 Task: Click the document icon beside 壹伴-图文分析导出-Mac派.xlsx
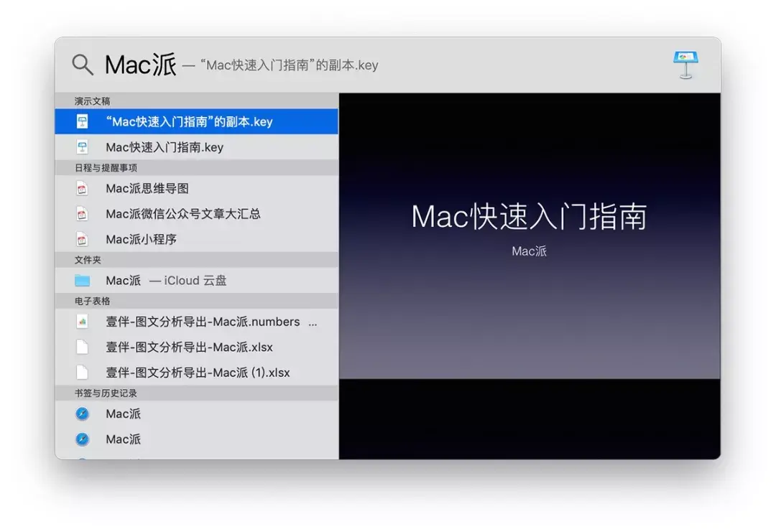pos(81,347)
